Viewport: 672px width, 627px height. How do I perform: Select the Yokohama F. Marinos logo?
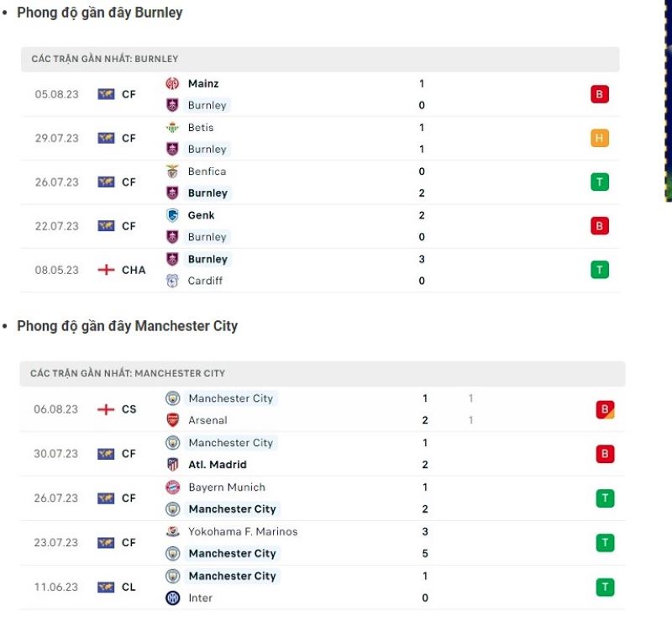(175, 531)
